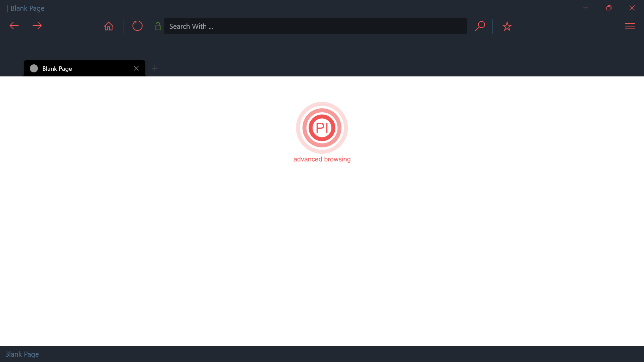The image size is (644, 362).
Task: Click the tab favicon circle
Action: coord(34,68)
